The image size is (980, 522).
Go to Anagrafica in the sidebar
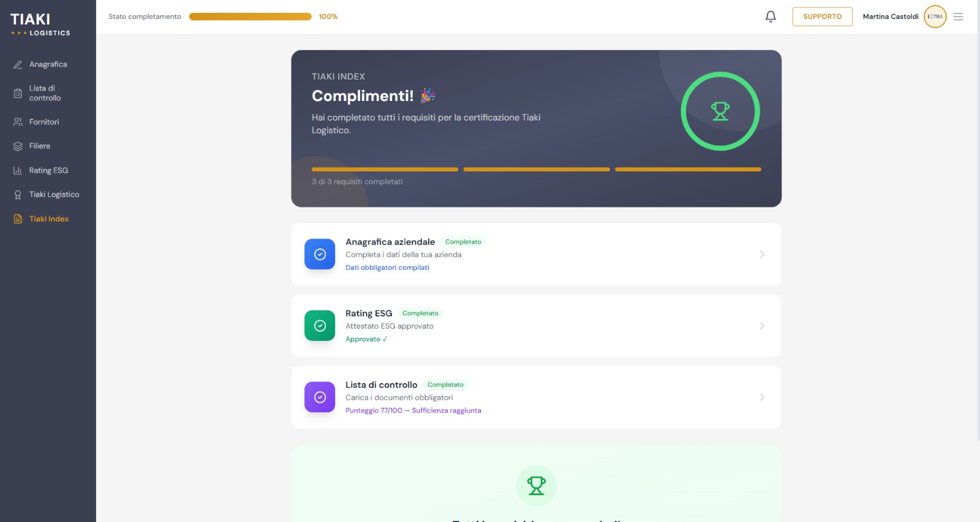48,64
